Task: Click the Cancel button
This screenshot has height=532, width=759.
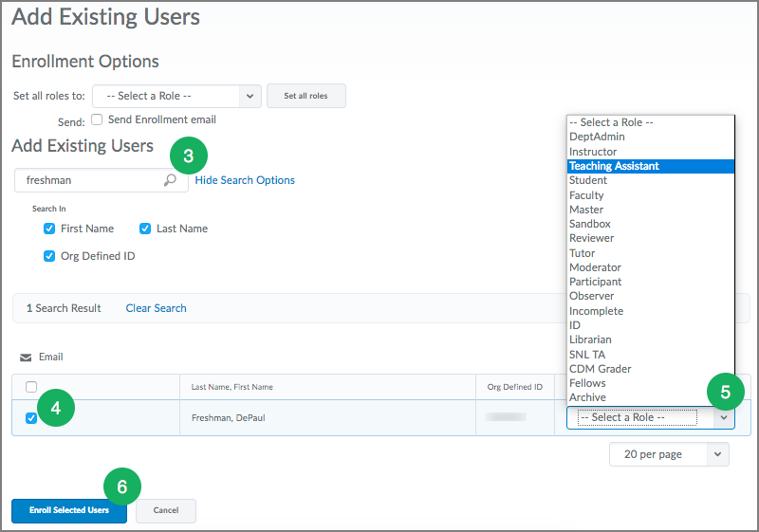Action: pos(166,511)
